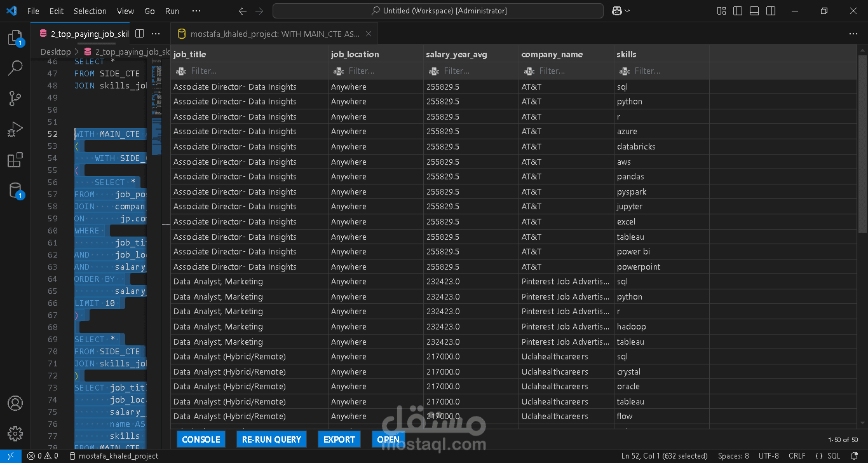
Task: Open editor More Actions ellipsis beside split icon
Action: [x=156, y=34]
